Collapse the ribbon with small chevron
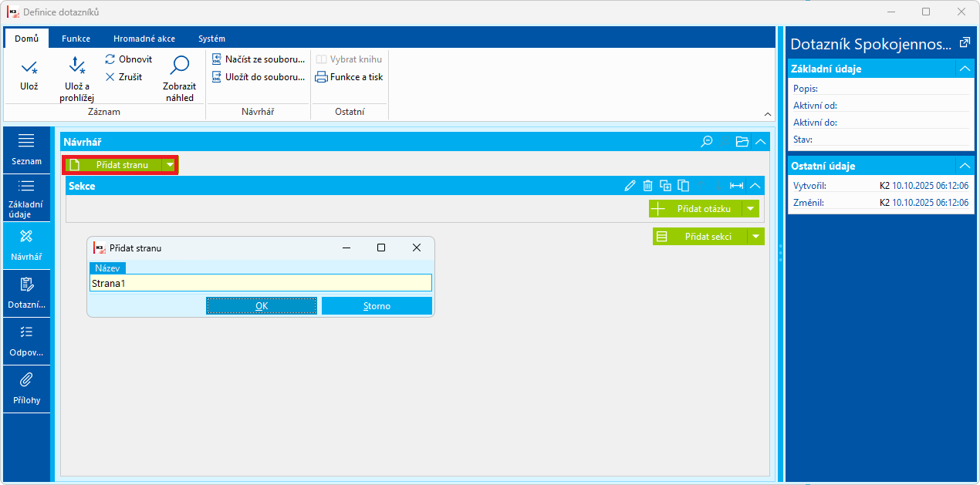 [768, 114]
